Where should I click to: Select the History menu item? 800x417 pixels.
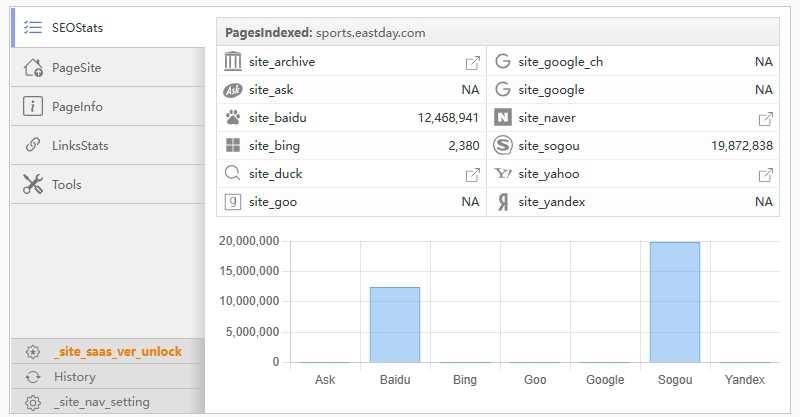pyautogui.click(x=108, y=377)
